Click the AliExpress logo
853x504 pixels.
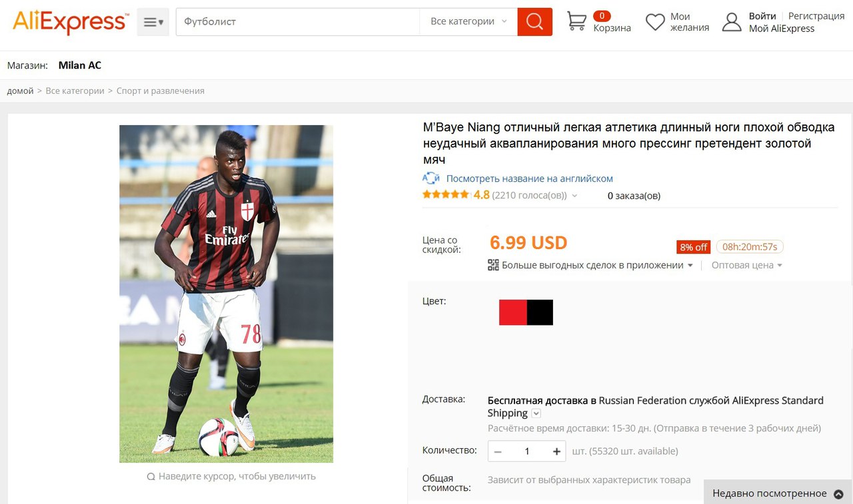(69, 22)
